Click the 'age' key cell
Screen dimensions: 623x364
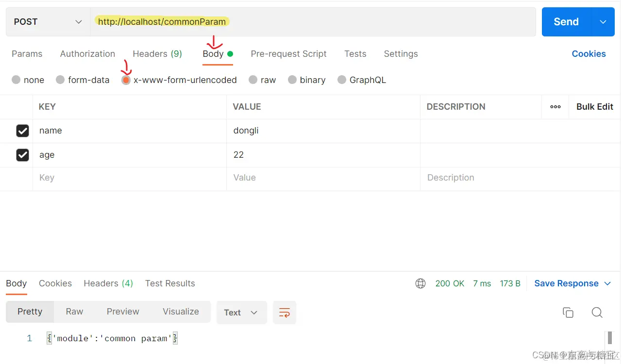pyautogui.click(x=129, y=155)
